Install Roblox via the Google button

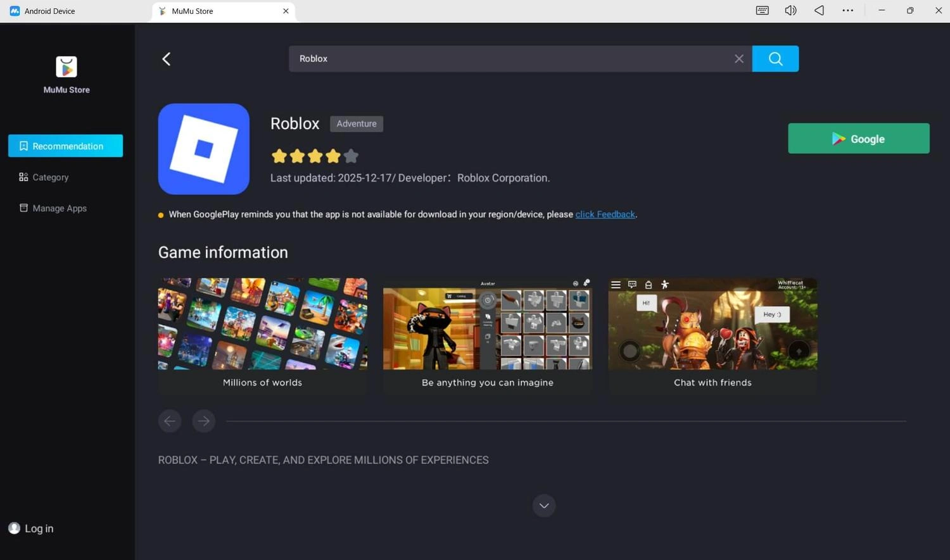(x=858, y=139)
